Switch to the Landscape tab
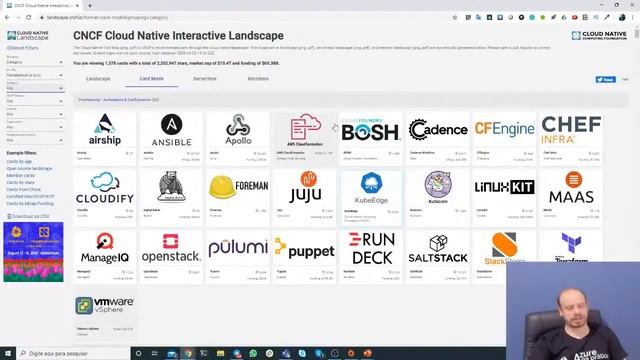Screen dimensions: 640x360 coord(98,78)
